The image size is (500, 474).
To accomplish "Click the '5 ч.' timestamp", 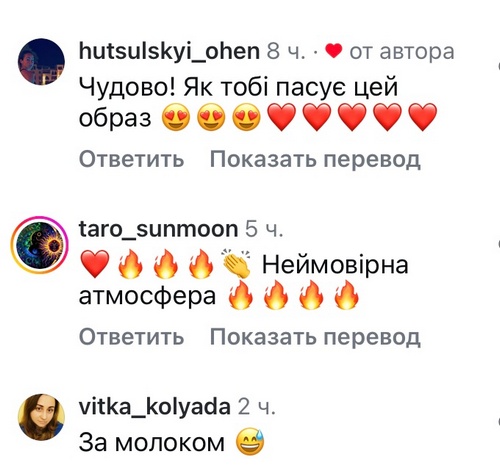I will point(264,229).
